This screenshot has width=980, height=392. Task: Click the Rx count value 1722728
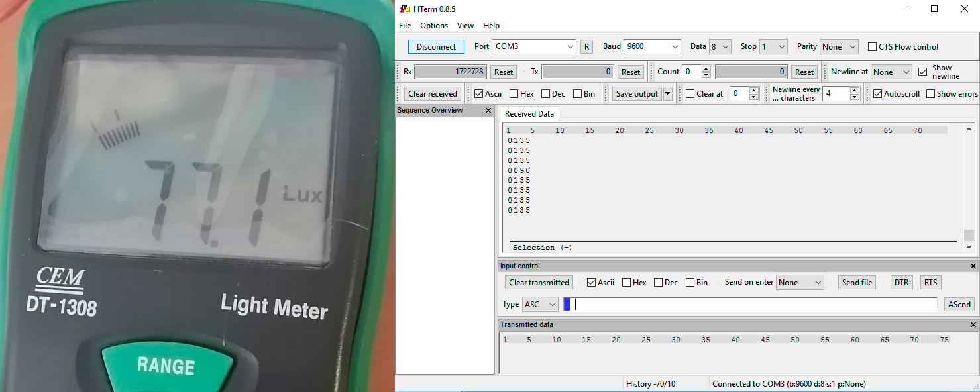pyautogui.click(x=451, y=72)
